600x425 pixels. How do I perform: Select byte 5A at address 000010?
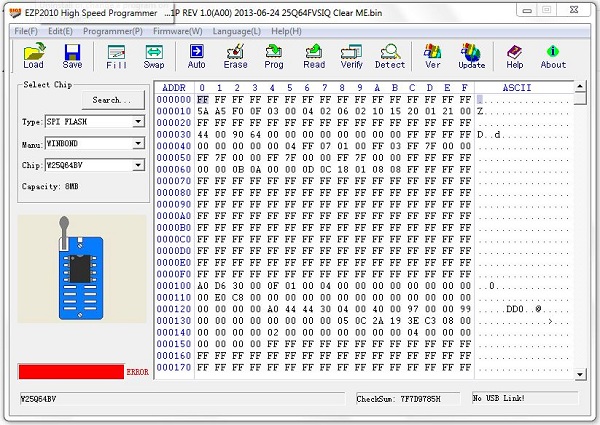[x=203, y=111]
